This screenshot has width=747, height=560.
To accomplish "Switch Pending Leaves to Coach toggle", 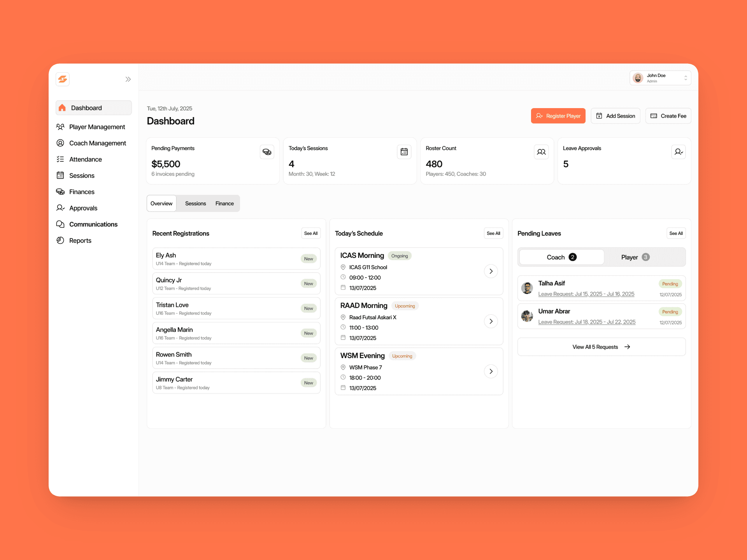I will pos(561,257).
